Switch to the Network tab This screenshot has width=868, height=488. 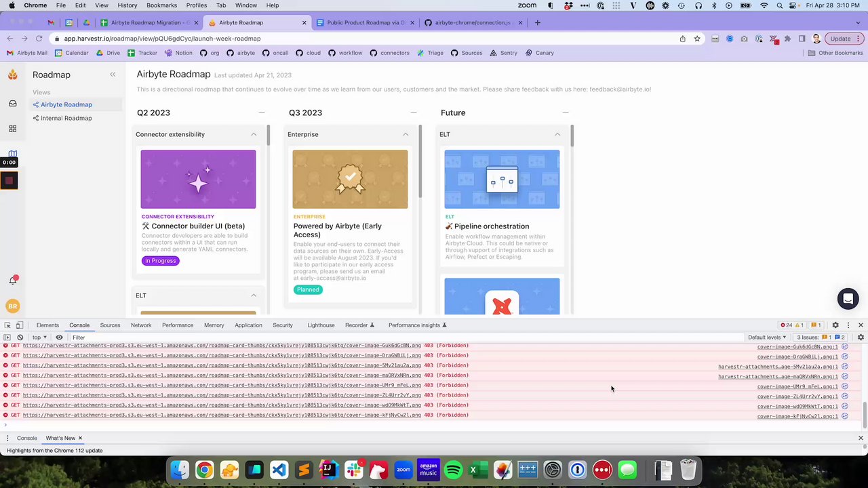[x=141, y=325]
